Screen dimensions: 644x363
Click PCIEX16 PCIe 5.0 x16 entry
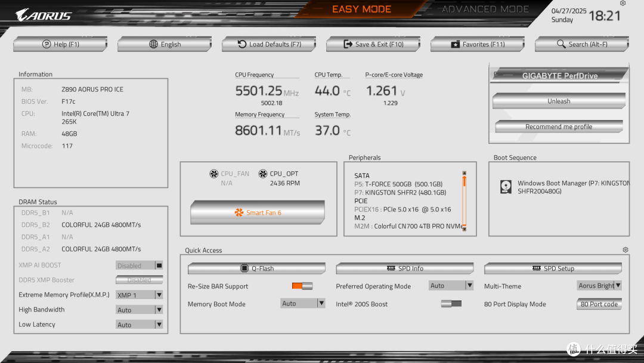[402, 209]
